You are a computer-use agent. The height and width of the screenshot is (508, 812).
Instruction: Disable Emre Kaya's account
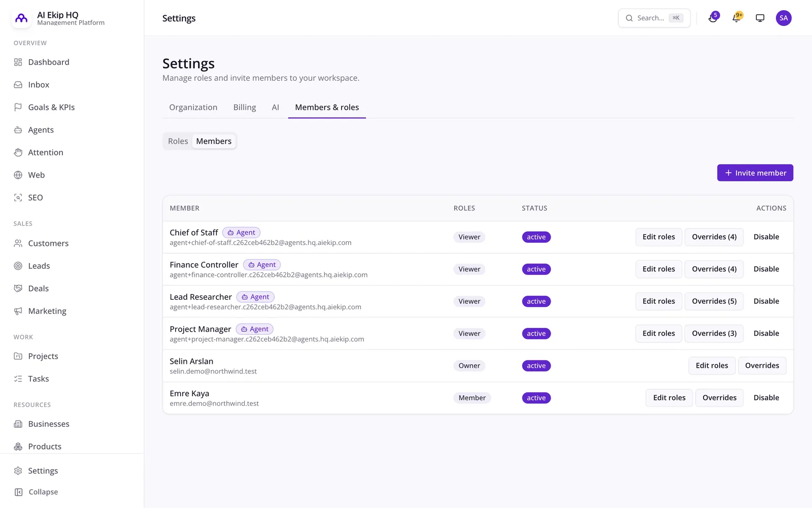coord(766,398)
